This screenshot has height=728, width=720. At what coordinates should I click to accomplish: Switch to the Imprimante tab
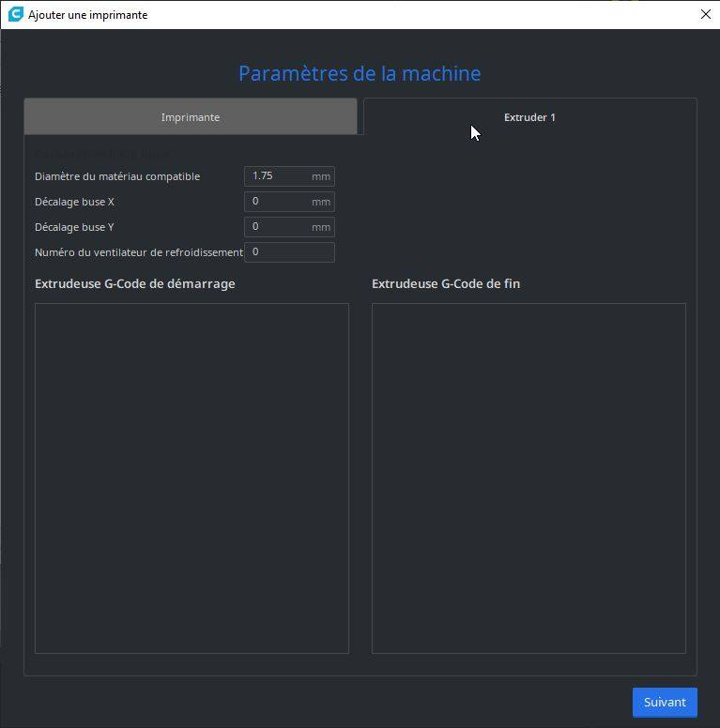click(191, 116)
